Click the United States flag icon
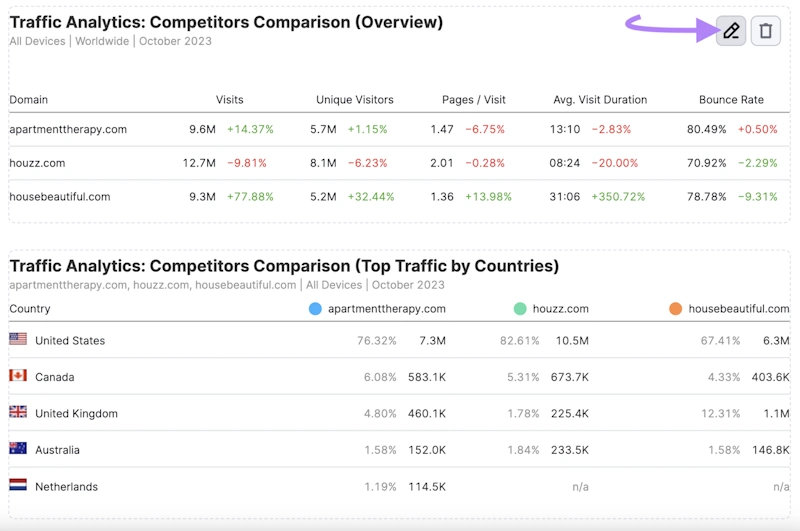Image resolution: width=800 pixels, height=531 pixels. point(18,339)
